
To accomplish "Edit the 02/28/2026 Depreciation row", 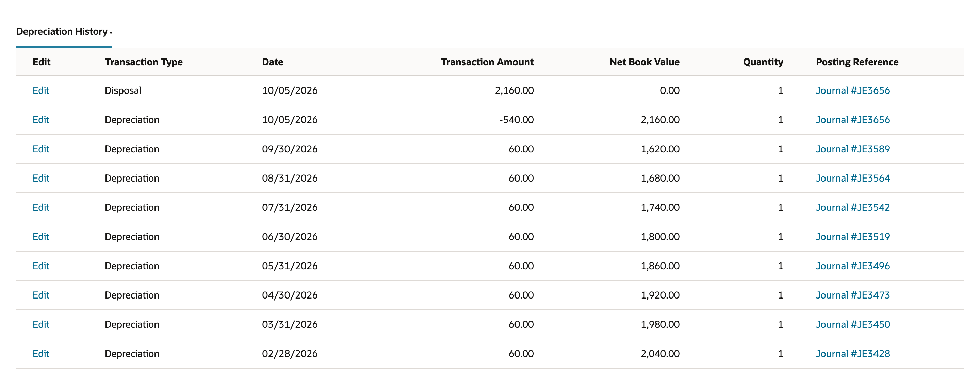I will pos(41,354).
